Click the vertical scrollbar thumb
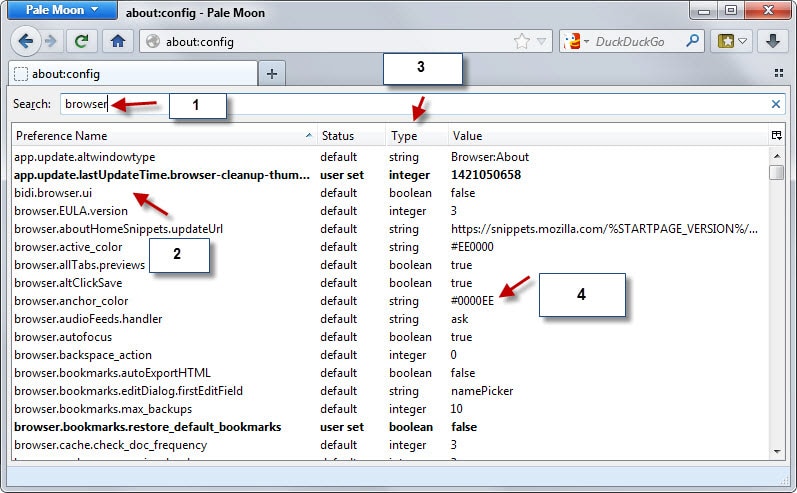The height and width of the screenshot is (493, 797). [777, 172]
